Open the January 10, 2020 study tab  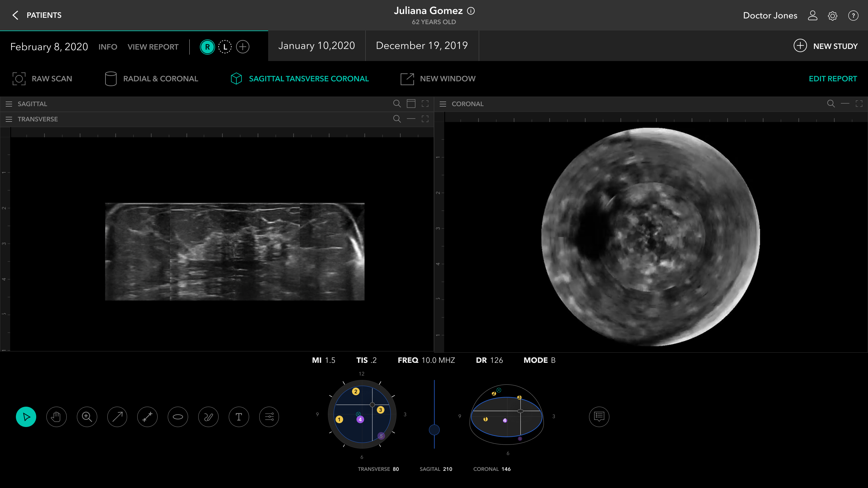click(316, 45)
